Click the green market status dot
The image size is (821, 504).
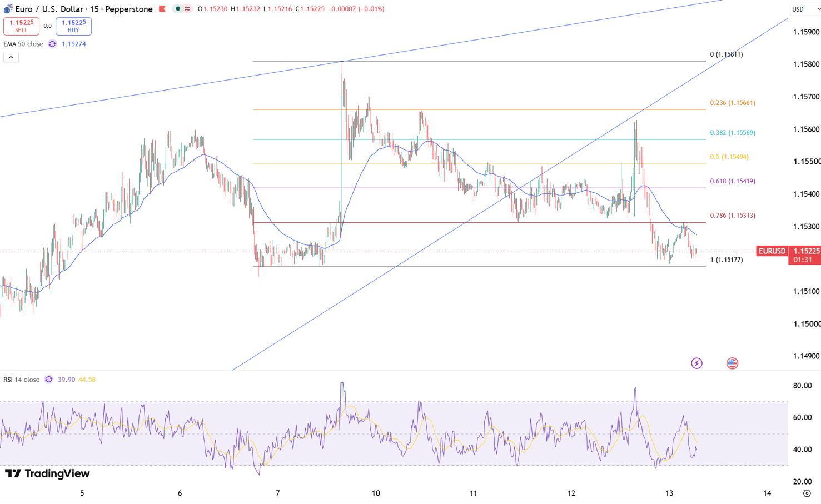tap(178, 9)
